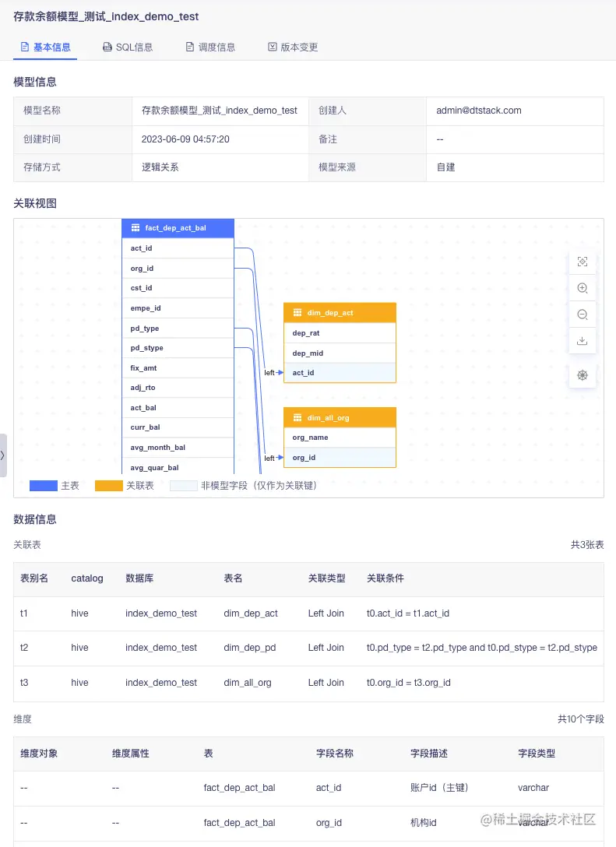The width and height of the screenshot is (616, 847).
Task: Click join condition t0.org_id = t3.org_id
Action: click(409, 682)
